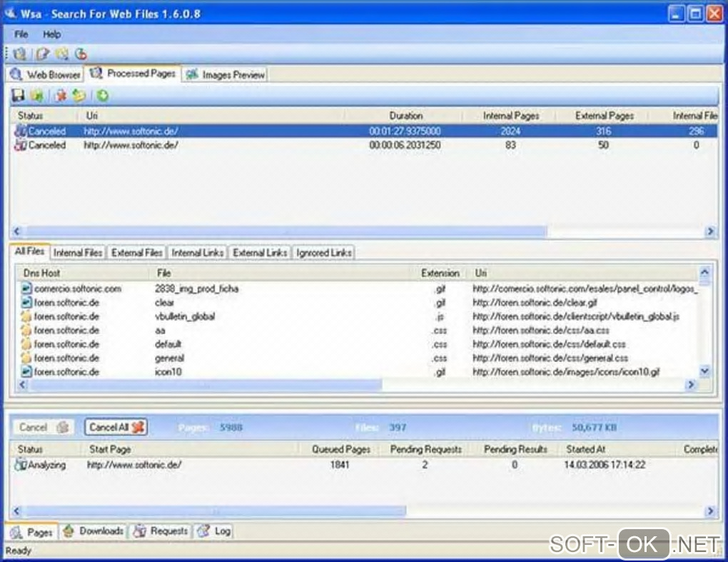This screenshot has width=728, height=562.
Task: Sort by the External Pages column header
Action: pos(604,116)
